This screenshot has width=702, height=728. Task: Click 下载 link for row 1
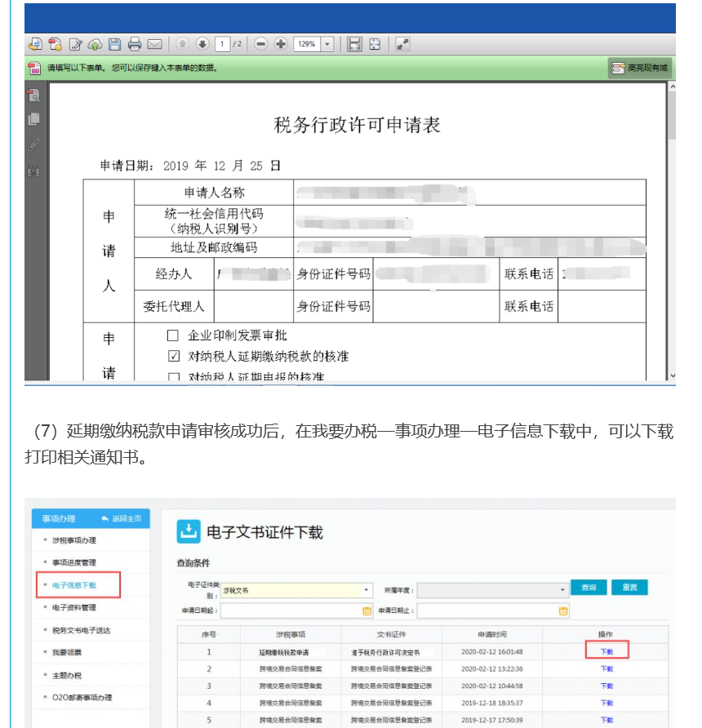click(x=606, y=651)
